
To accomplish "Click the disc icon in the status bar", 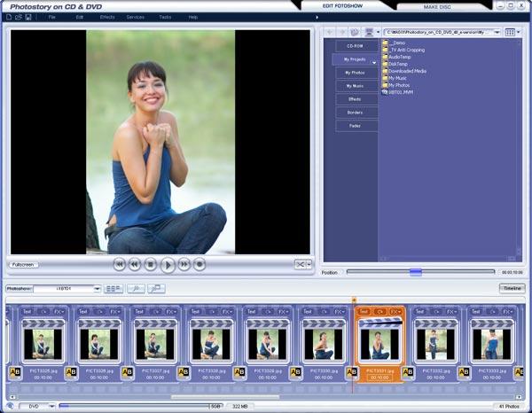I will click(10, 406).
